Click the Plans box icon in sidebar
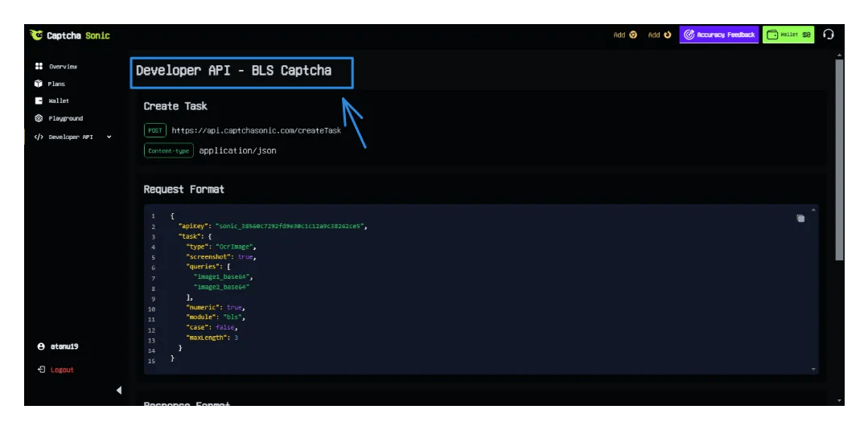 pyautogui.click(x=39, y=84)
